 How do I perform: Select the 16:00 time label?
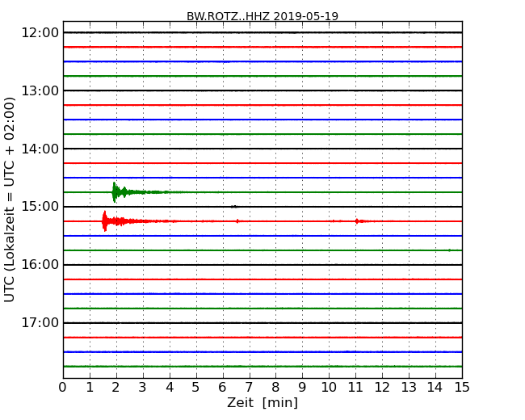coord(40,265)
